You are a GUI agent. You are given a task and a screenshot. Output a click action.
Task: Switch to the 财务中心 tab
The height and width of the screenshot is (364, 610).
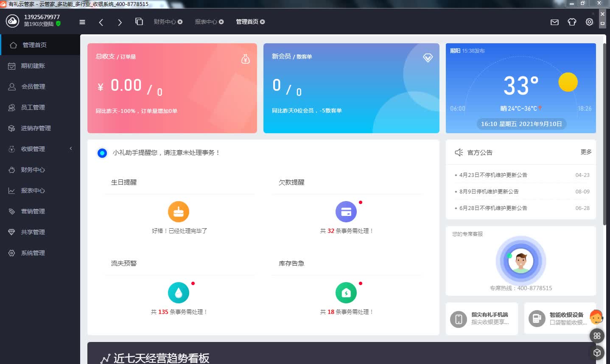(x=165, y=22)
